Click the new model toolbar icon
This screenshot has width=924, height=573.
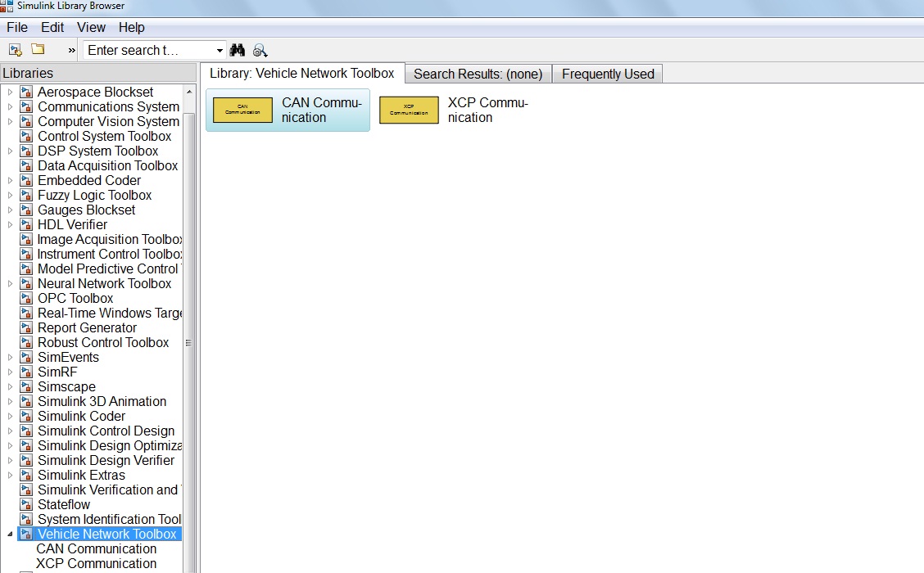tap(15, 50)
